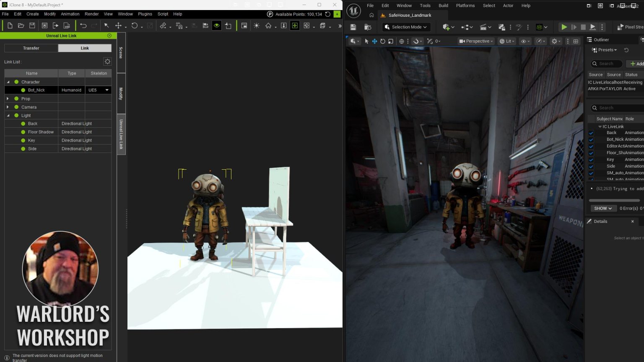This screenshot has height=362, width=644.
Task: Click iClone Save Project disk icon
Action: pyautogui.click(x=32, y=26)
